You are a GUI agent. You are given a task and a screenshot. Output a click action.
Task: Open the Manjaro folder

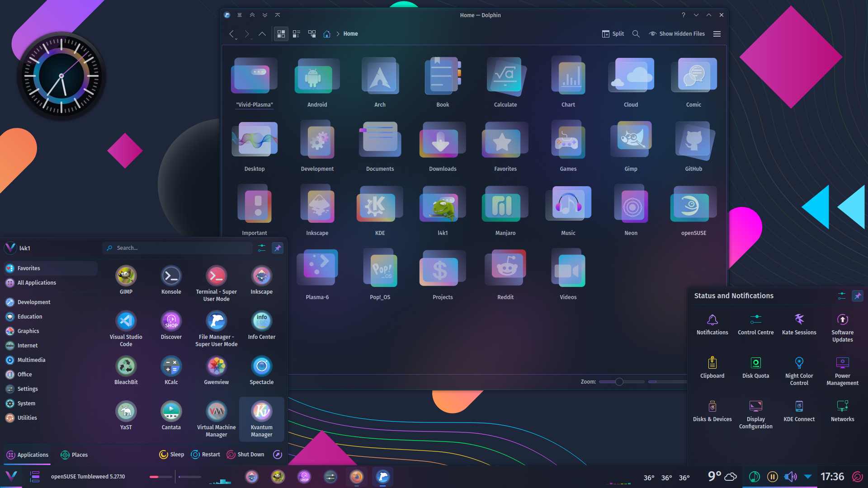click(x=505, y=211)
